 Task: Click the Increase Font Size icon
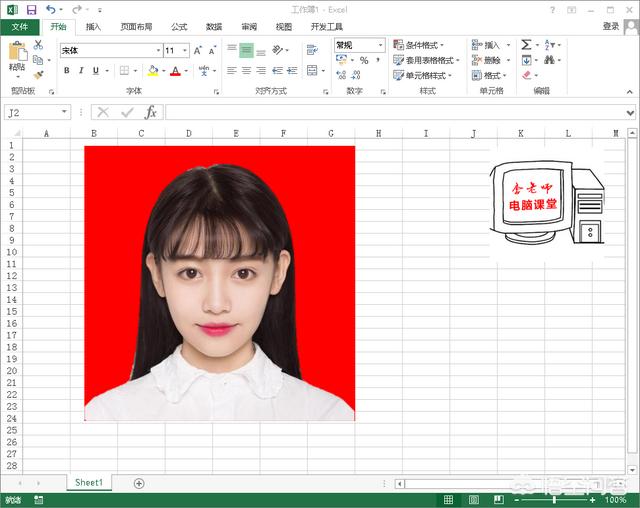198,50
